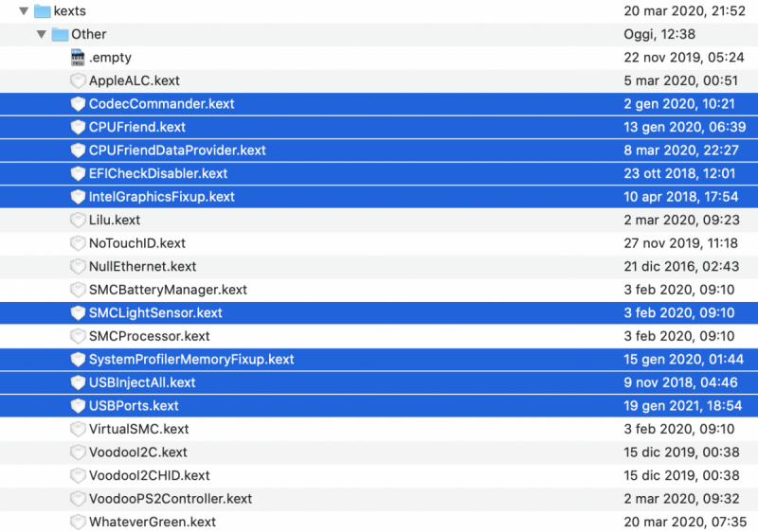Click the NoTouchID.kext shield icon
Image resolution: width=758 pixels, height=532 pixels.
pyautogui.click(x=78, y=243)
